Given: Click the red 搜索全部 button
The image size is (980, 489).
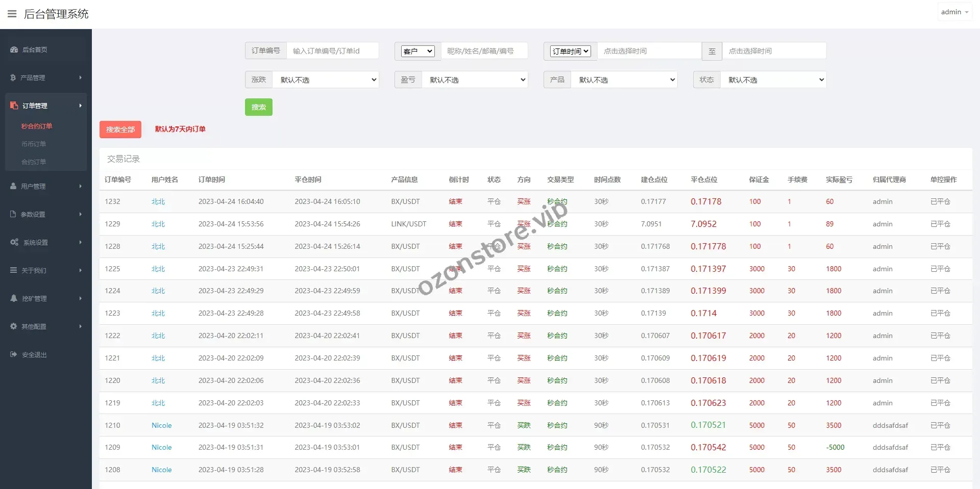Looking at the screenshot, I should click(x=120, y=130).
